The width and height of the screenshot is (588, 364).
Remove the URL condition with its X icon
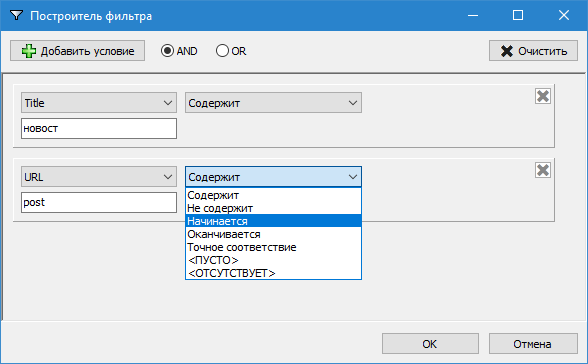click(x=543, y=170)
